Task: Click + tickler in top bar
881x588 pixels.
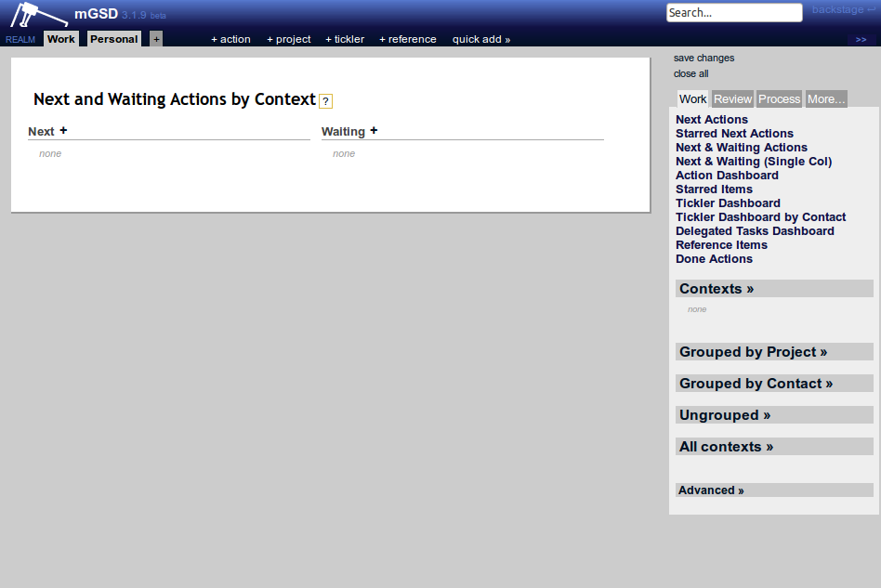Action: (345, 39)
